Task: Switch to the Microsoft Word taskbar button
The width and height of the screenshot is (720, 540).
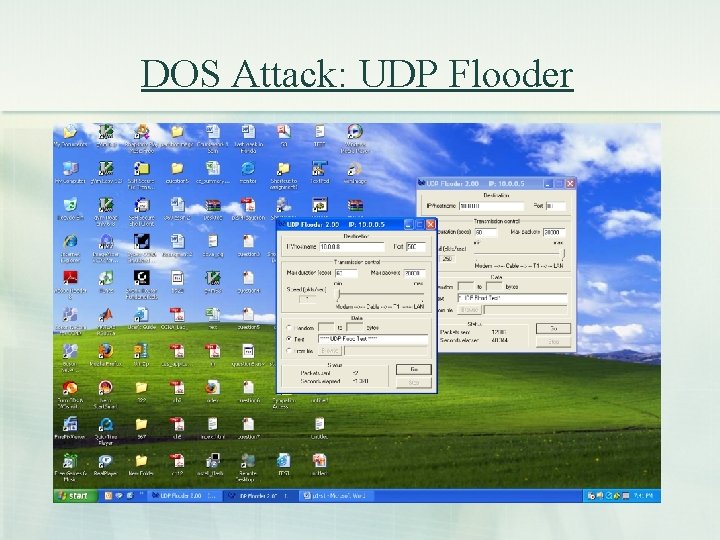Action: tap(337, 496)
